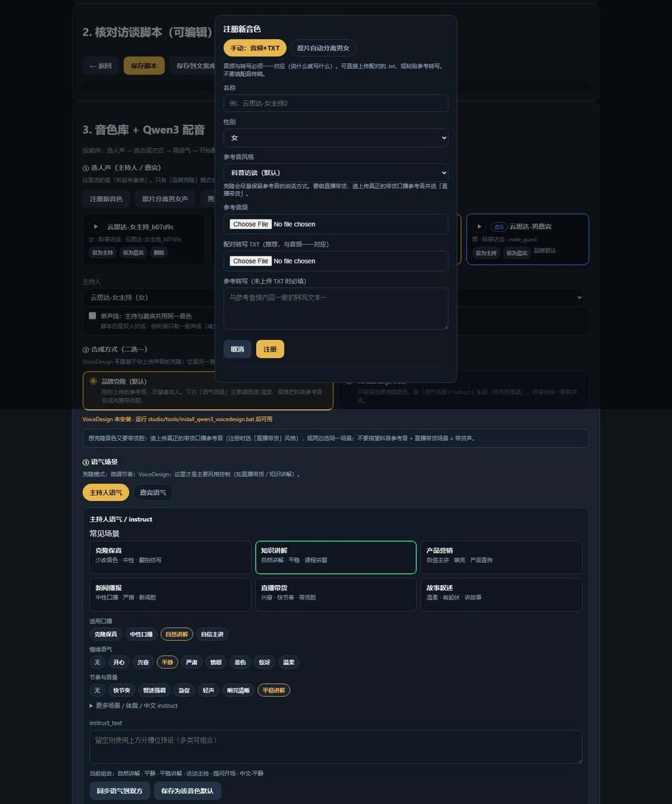Click the 注册 register button
The height and width of the screenshot is (804, 672).
(x=270, y=349)
